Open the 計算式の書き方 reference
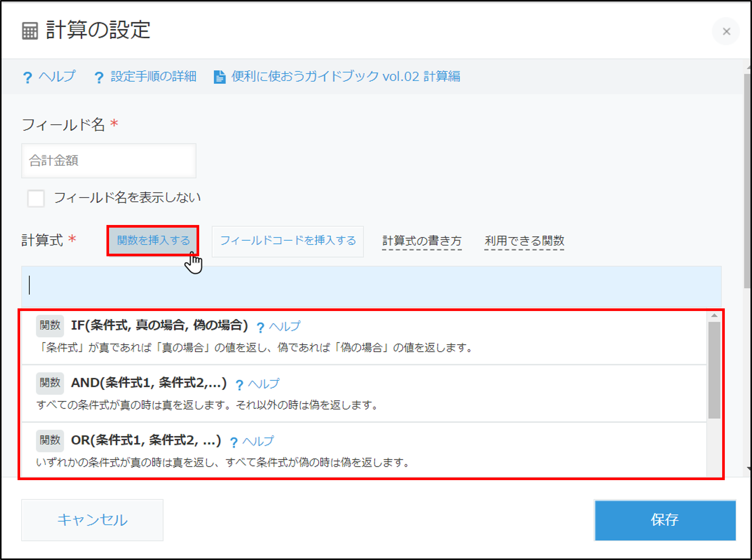752x560 pixels. [422, 241]
